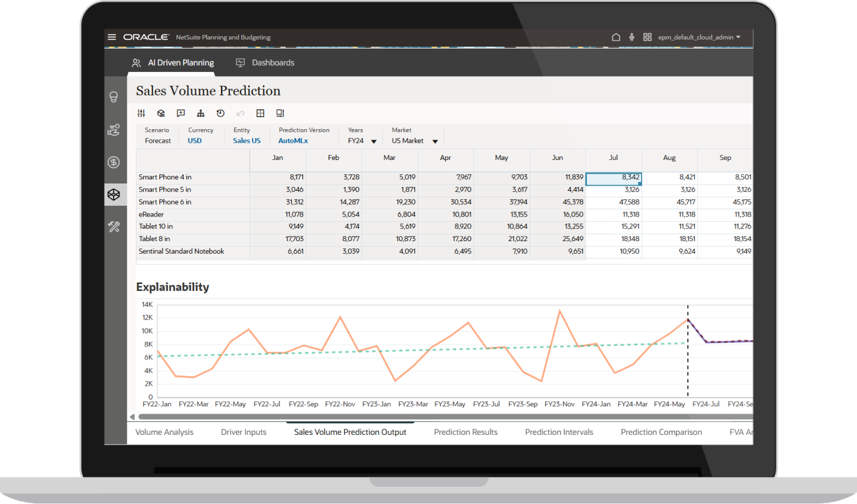Switch to AI Driven Planning tab
Viewport: 857px width, 504px height.
(x=173, y=63)
